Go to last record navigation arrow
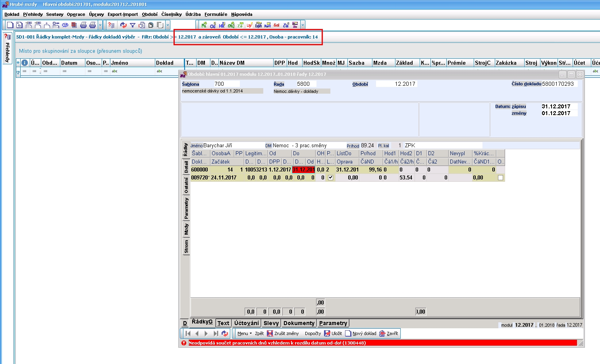The image size is (600, 364). point(216,333)
